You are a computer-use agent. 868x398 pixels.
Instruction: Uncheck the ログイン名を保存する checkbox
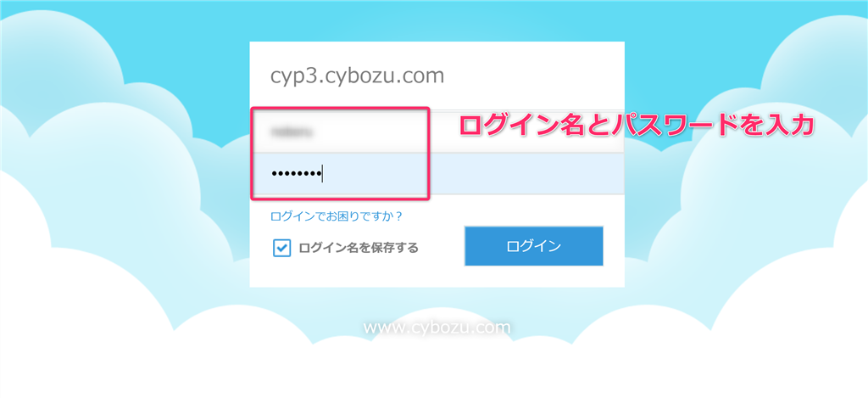(281, 248)
